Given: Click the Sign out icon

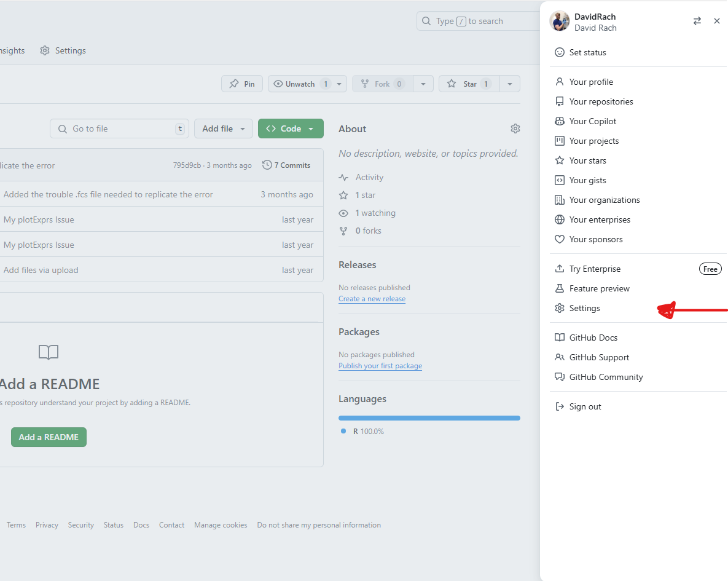Looking at the screenshot, I should pyautogui.click(x=559, y=406).
